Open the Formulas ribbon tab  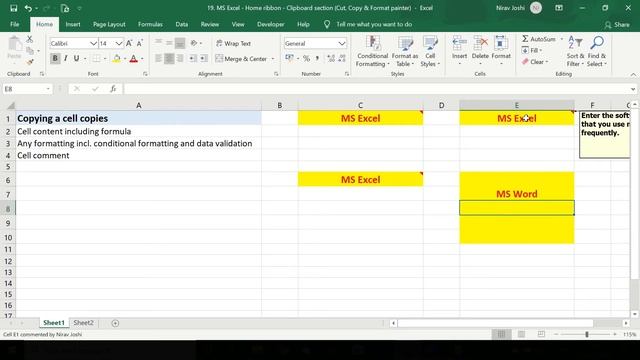150,24
